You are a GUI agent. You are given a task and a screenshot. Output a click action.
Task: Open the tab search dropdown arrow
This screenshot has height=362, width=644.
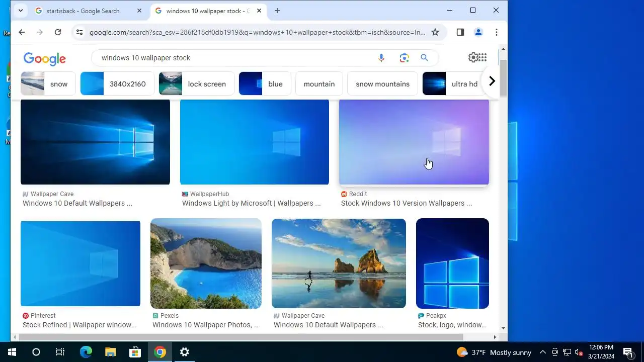point(20,11)
